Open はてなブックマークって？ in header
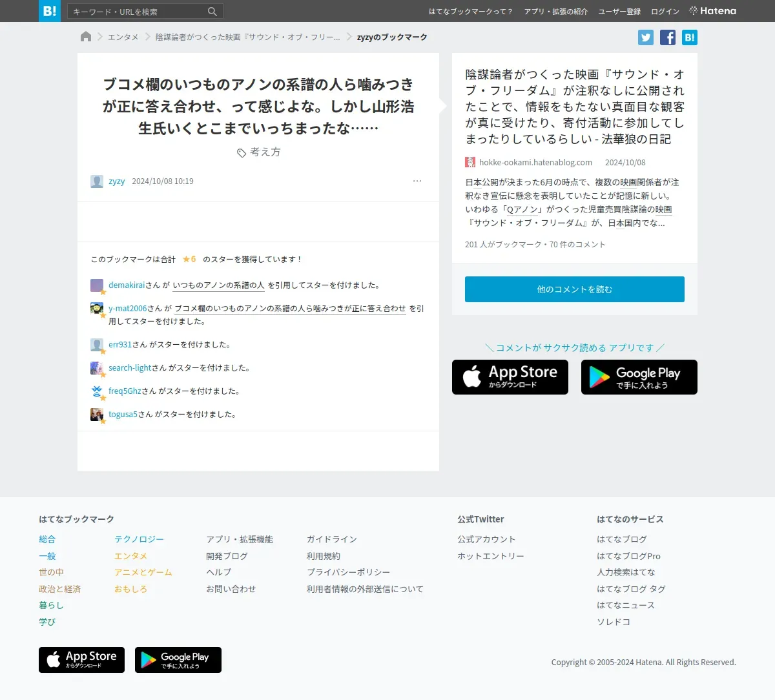Image resolution: width=775 pixels, height=700 pixels. click(x=471, y=12)
